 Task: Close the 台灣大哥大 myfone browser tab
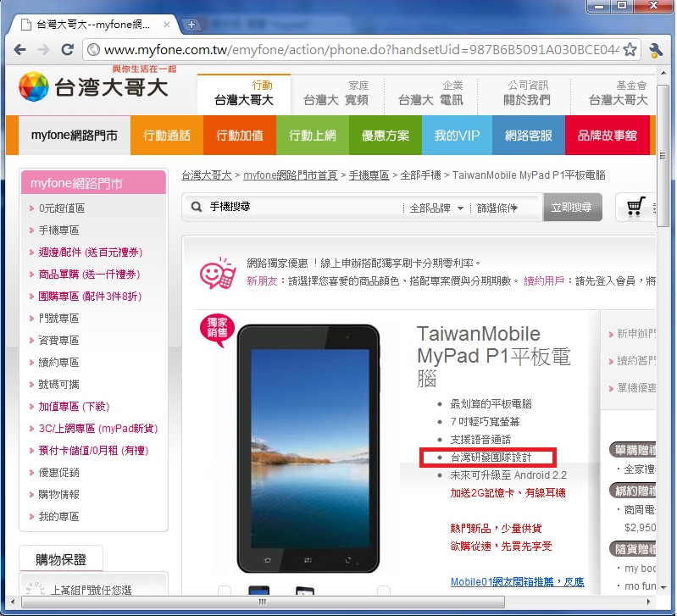[167, 25]
